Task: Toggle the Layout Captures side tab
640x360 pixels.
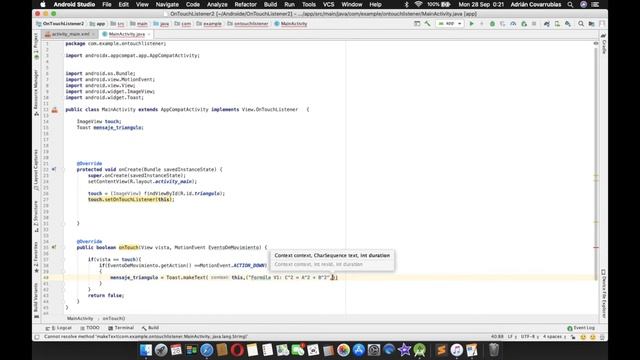Action: tap(36, 170)
